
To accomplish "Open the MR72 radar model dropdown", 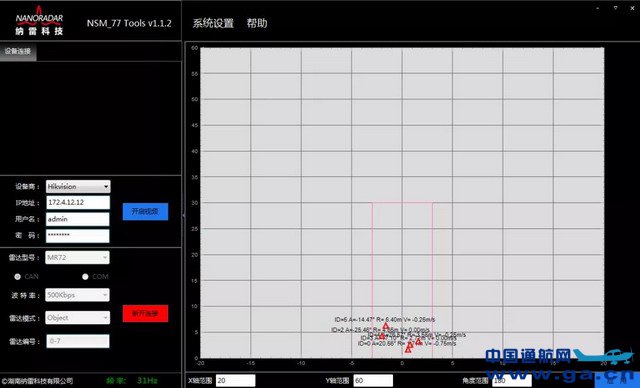I will pyautogui.click(x=77, y=257).
